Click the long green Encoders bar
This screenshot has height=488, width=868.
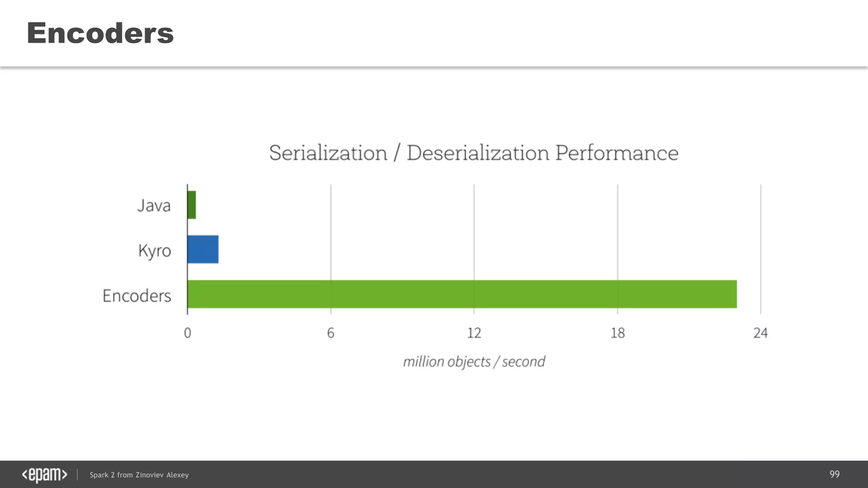(x=462, y=294)
